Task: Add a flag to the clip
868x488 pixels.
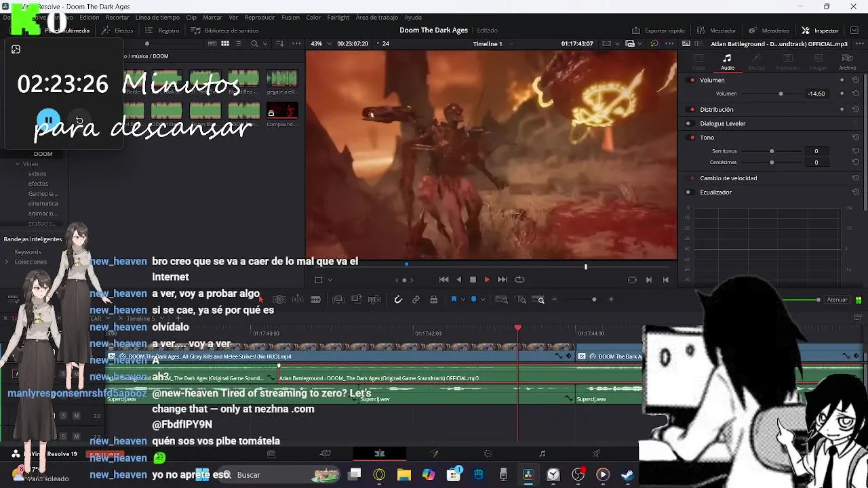Action: [454, 300]
